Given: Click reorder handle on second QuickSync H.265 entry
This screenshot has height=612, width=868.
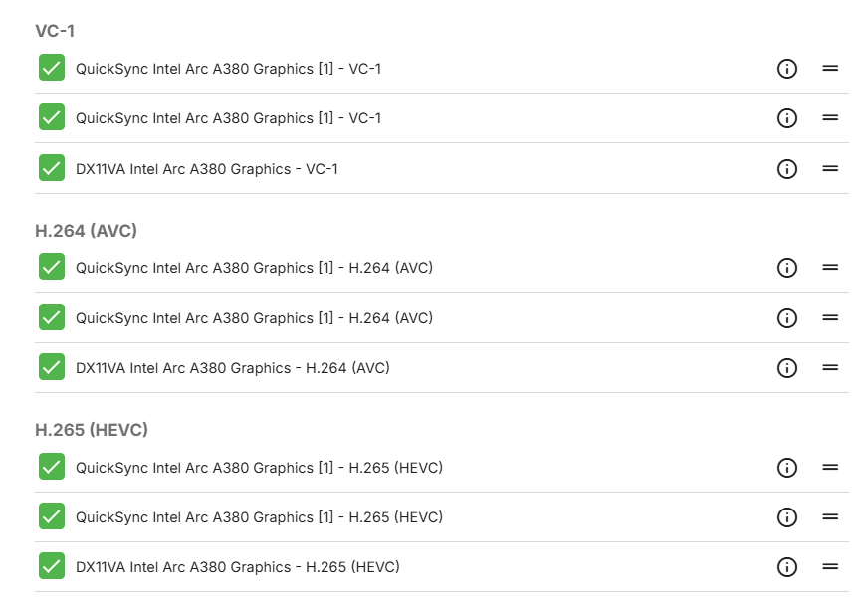Looking at the screenshot, I should pyautogui.click(x=830, y=517).
